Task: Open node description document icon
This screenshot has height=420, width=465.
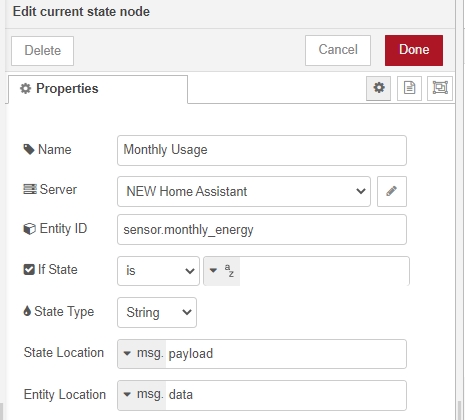Action: click(x=409, y=88)
